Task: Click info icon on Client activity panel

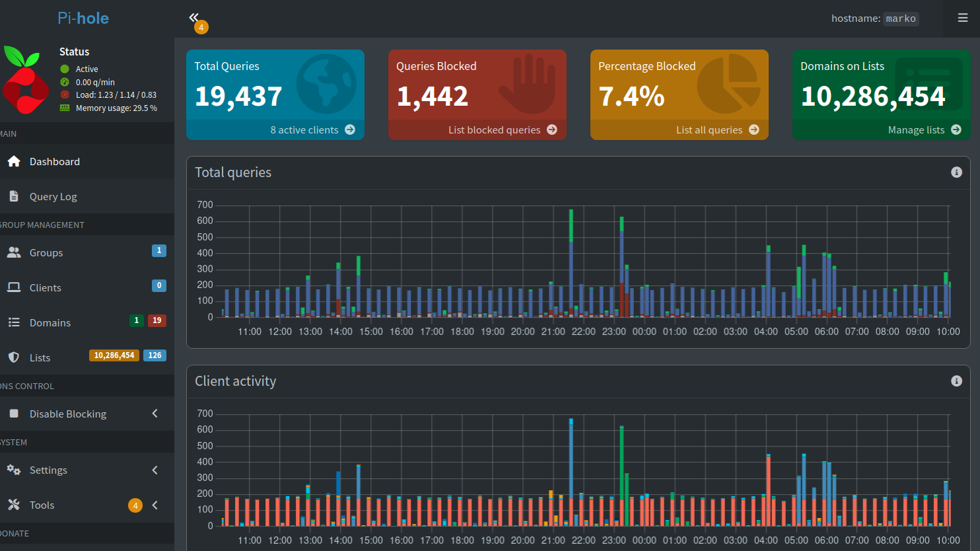Action: click(956, 381)
